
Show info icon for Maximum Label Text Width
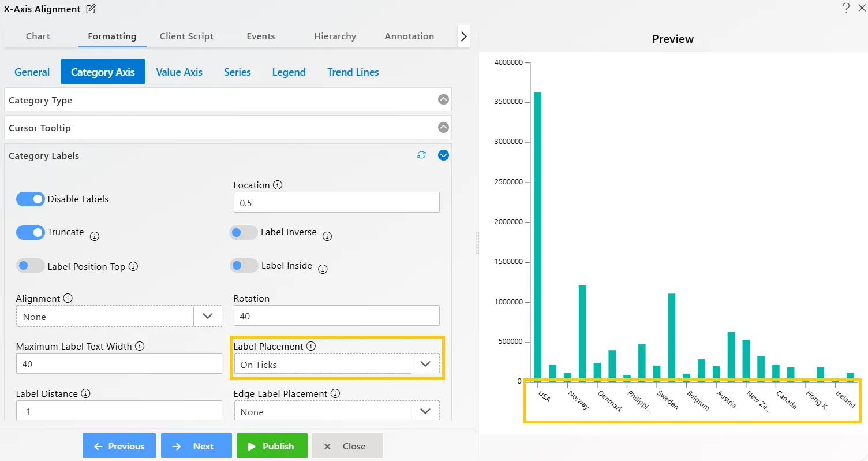(x=140, y=347)
